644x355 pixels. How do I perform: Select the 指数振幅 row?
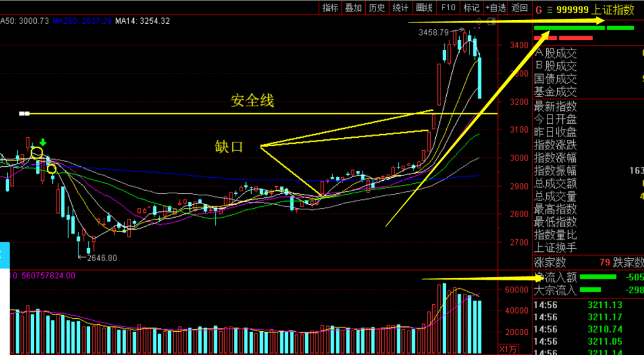tap(588, 171)
